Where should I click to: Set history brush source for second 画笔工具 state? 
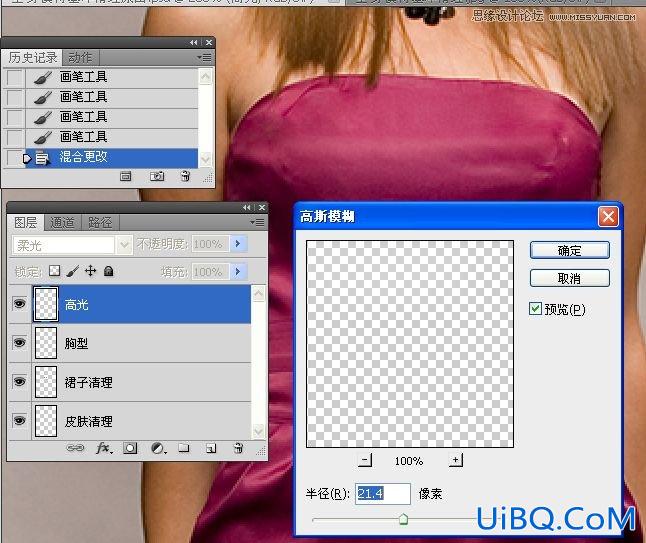pyautogui.click(x=14, y=97)
